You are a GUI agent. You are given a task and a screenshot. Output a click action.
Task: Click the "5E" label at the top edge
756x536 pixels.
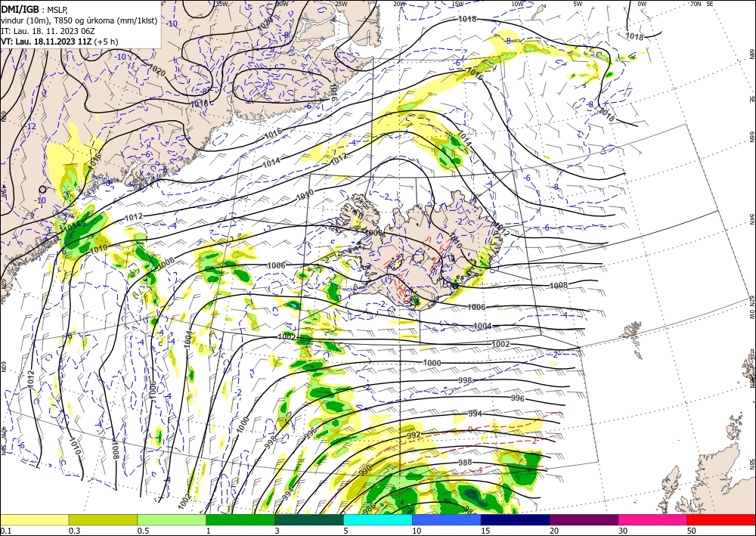point(710,4)
